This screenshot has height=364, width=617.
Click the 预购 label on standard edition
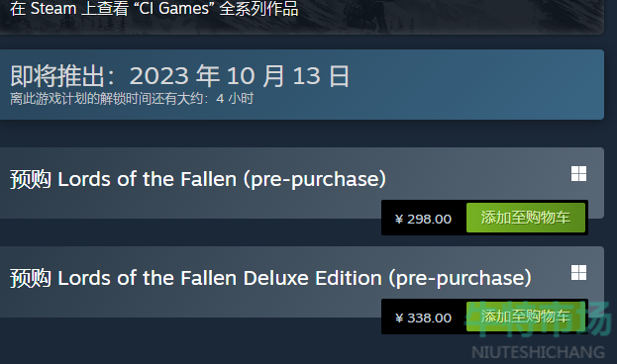(x=31, y=180)
